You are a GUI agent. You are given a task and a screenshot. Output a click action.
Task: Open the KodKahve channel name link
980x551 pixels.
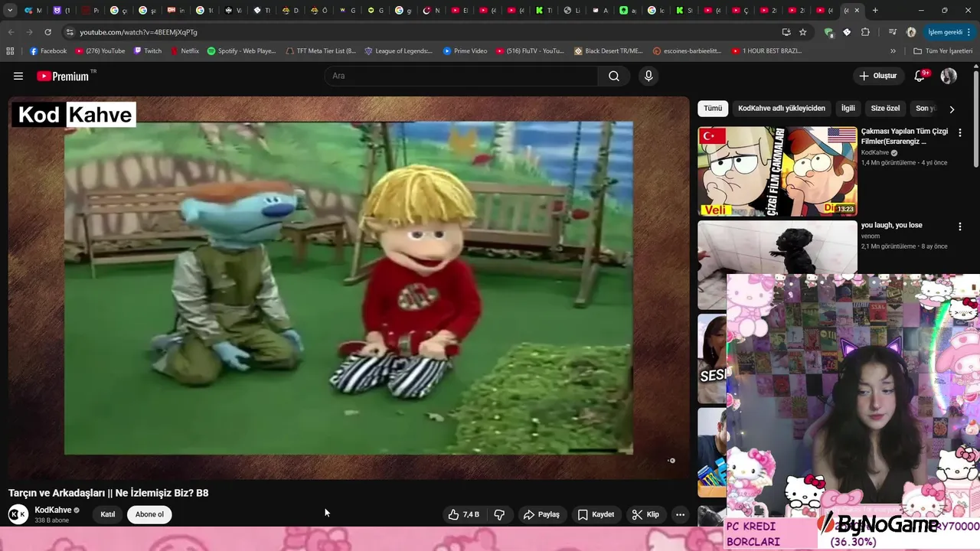click(x=53, y=510)
